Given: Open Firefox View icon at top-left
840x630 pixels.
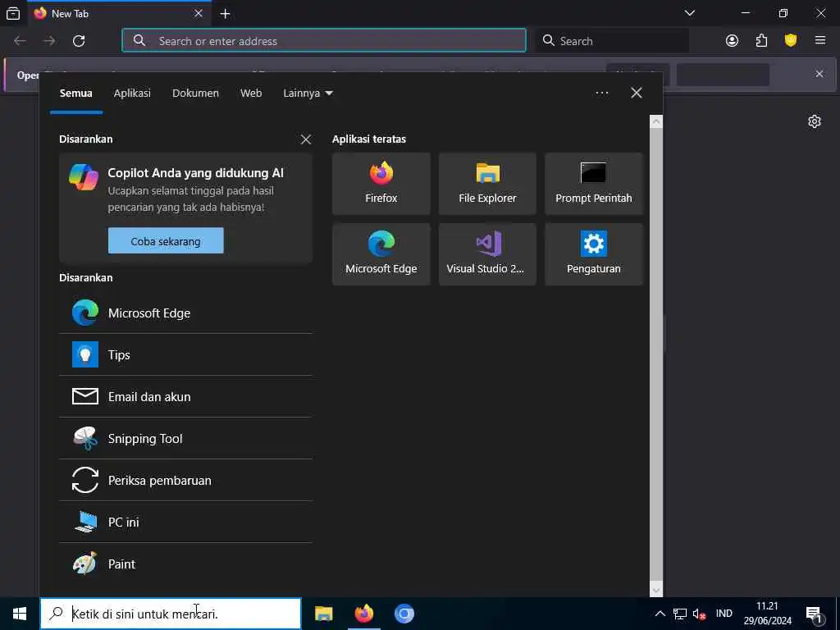Looking at the screenshot, I should click(13, 13).
